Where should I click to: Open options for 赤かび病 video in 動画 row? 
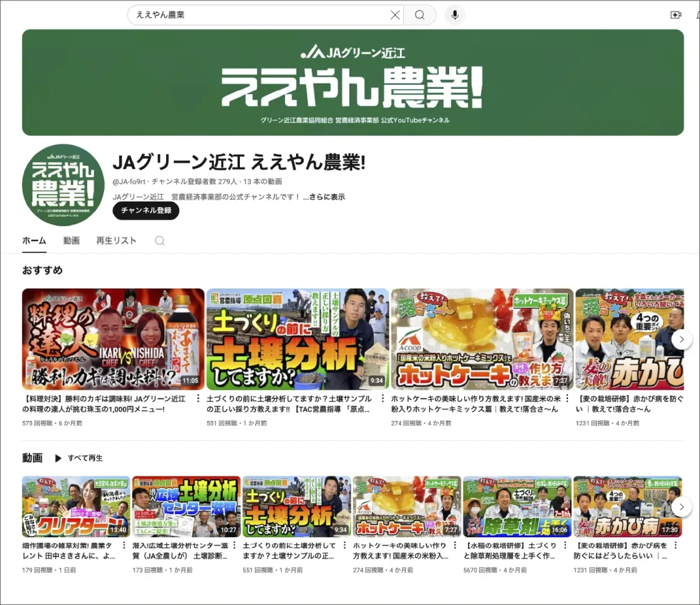pos(675,545)
